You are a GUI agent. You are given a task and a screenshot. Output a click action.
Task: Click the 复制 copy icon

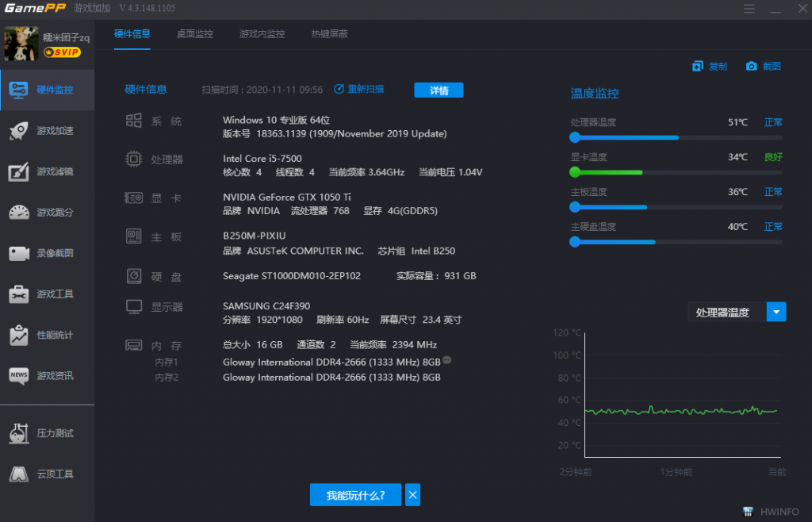pos(698,67)
